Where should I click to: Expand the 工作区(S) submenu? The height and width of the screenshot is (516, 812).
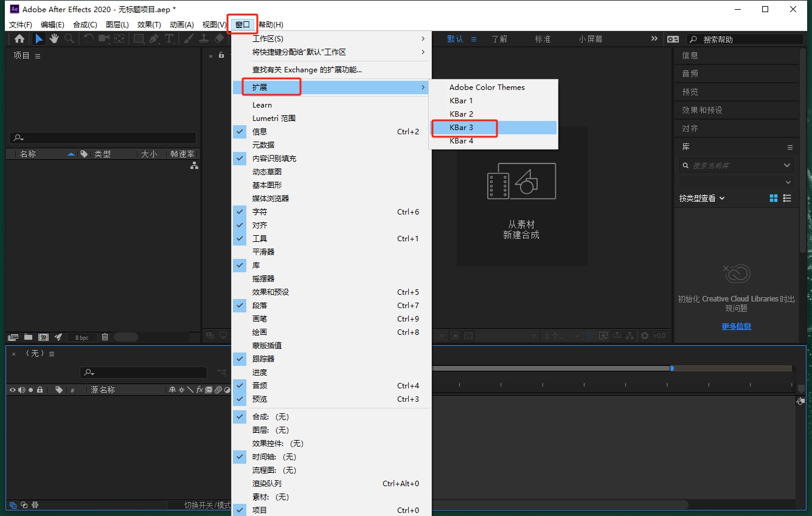click(331, 38)
